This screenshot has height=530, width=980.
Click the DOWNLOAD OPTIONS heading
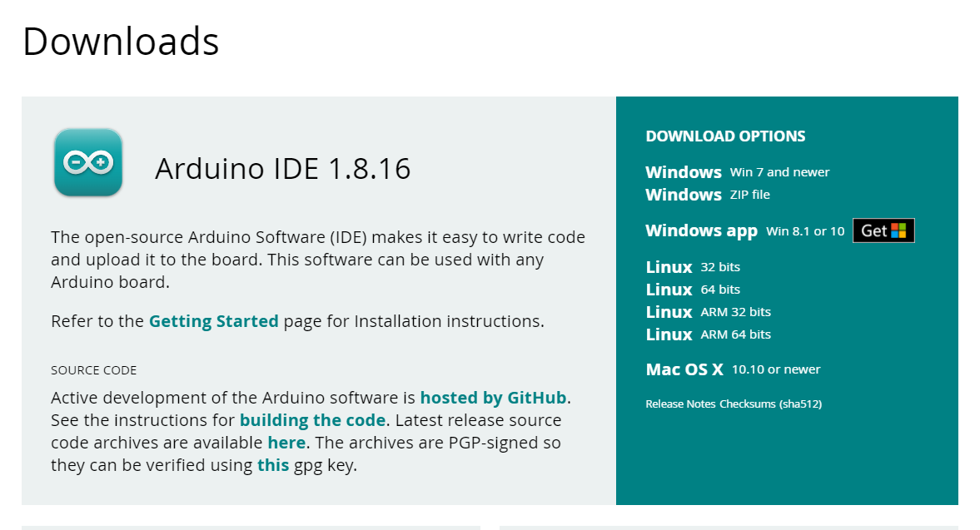click(x=725, y=136)
